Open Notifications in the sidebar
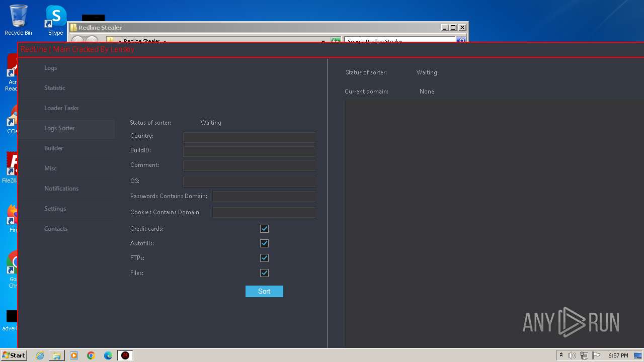The image size is (644, 362). click(67, 189)
